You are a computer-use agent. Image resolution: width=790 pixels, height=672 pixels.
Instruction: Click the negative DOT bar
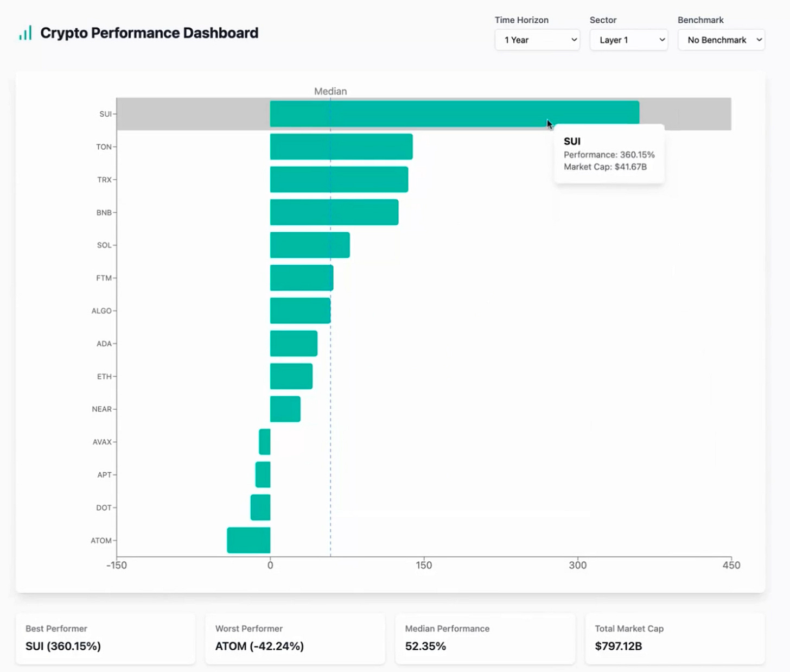tap(260, 508)
